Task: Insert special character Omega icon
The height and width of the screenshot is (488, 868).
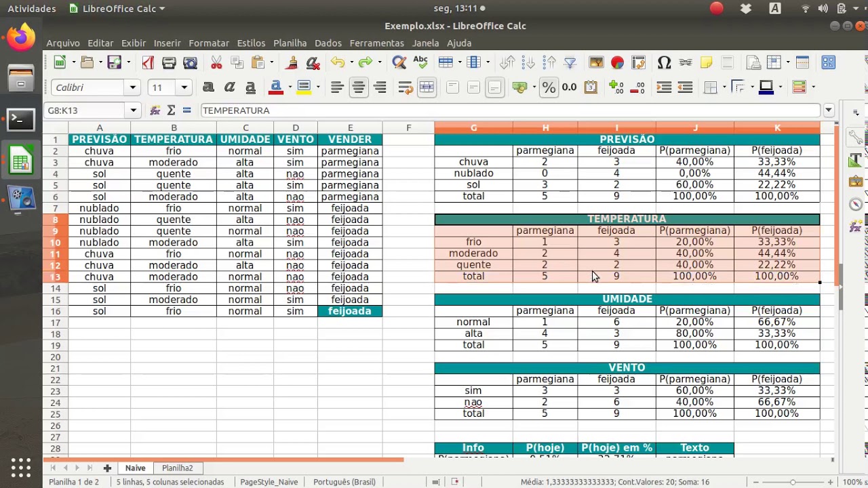Action: (x=665, y=62)
